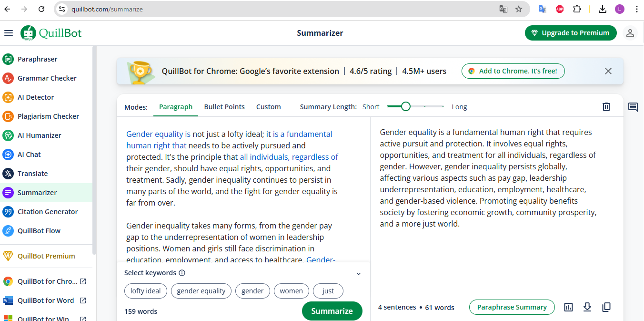Click Upgrade to Premium
Viewport: 644px width, 321px height.
pos(571,33)
